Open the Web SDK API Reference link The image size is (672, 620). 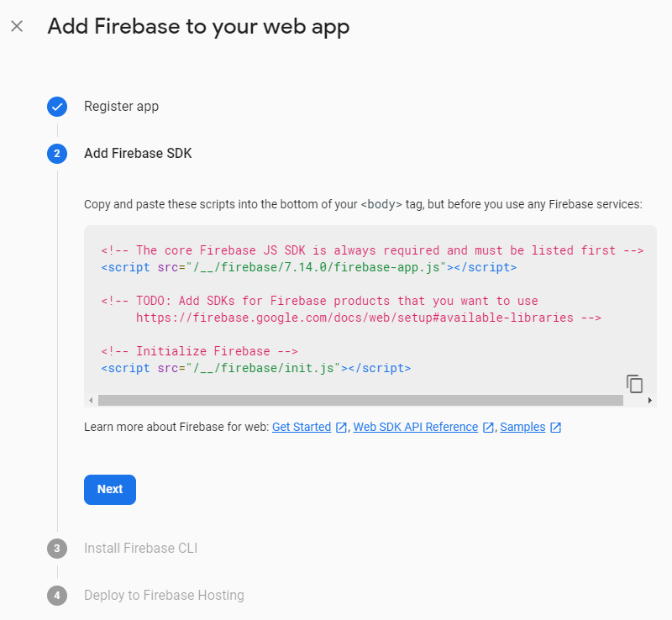(415, 427)
